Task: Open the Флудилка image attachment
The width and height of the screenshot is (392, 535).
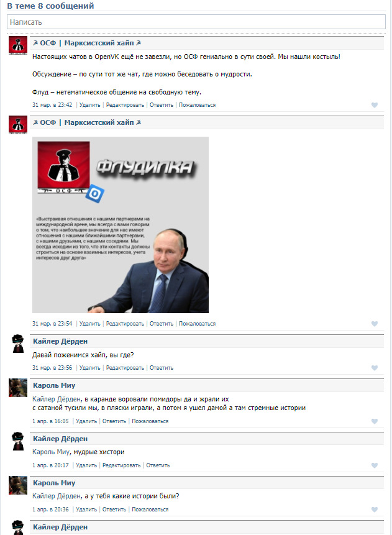Action: tap(121, 225)
